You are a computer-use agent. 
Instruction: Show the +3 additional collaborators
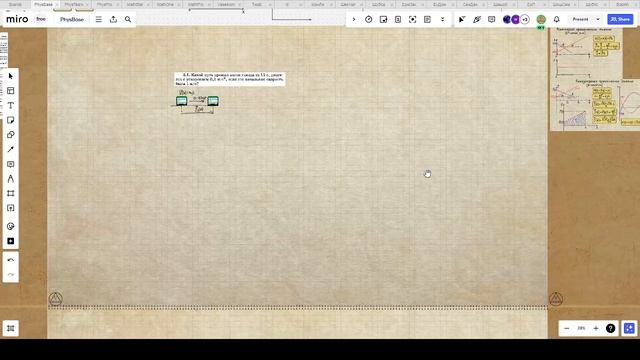pos(525,19)
